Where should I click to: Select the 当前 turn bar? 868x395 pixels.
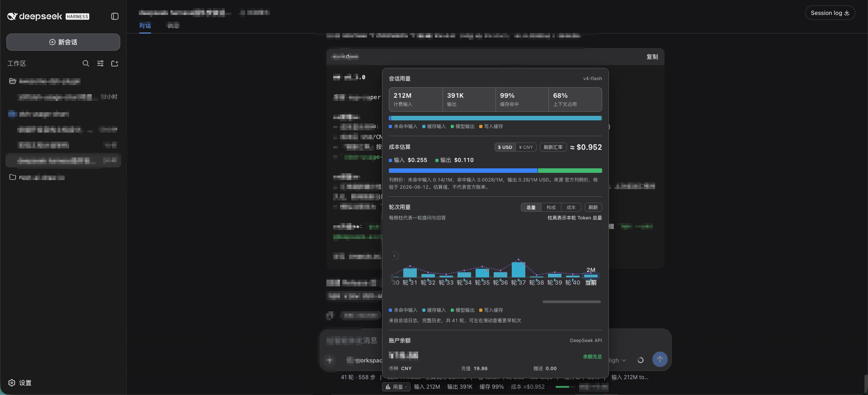click(x=591, y=276)
